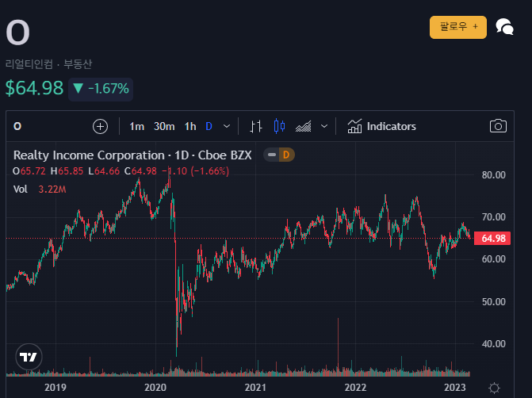Click the 70.00 price axis label

tap(494, 217)
